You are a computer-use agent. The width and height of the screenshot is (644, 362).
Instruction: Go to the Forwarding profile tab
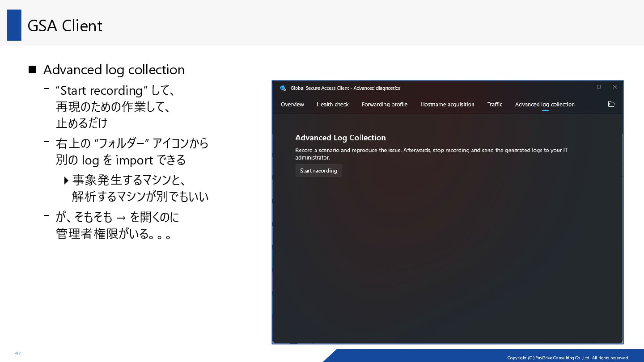pos(385,105)
